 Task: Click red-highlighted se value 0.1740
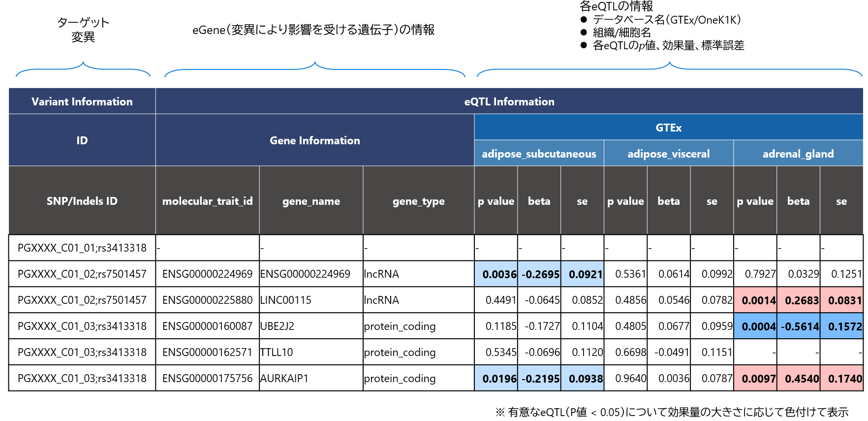(842, 378)
